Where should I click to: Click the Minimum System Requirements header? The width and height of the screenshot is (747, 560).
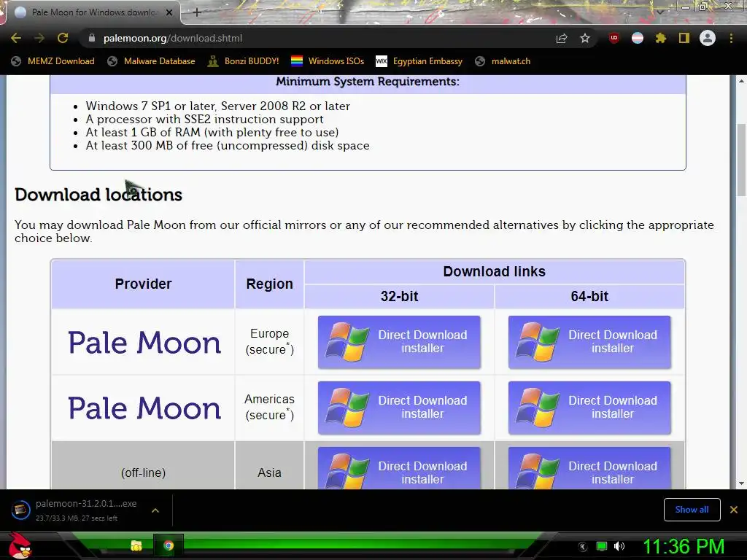[x=368, y=82]
